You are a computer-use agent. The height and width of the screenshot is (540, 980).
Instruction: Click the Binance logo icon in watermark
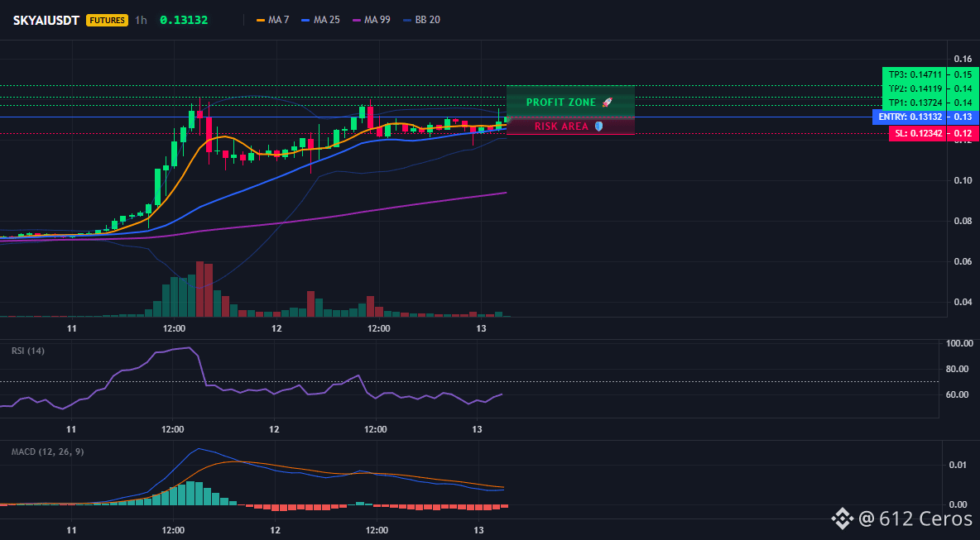click(842, 518)
